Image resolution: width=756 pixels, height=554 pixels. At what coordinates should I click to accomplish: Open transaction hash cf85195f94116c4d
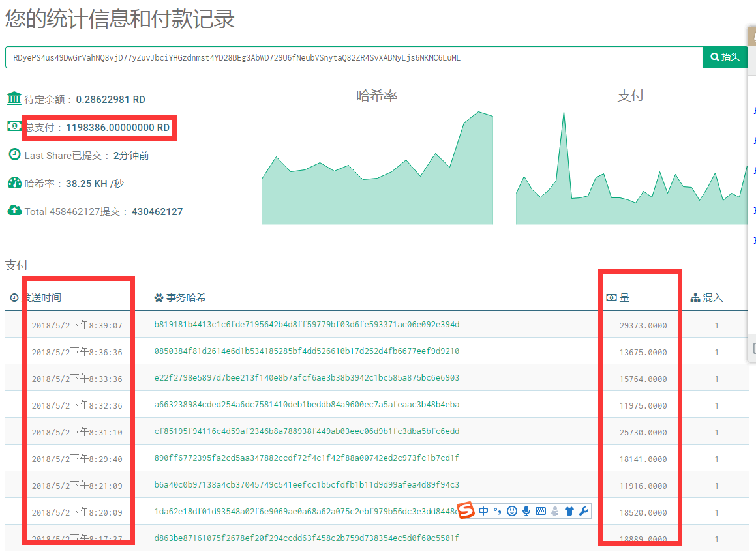[x=307, y=431]
